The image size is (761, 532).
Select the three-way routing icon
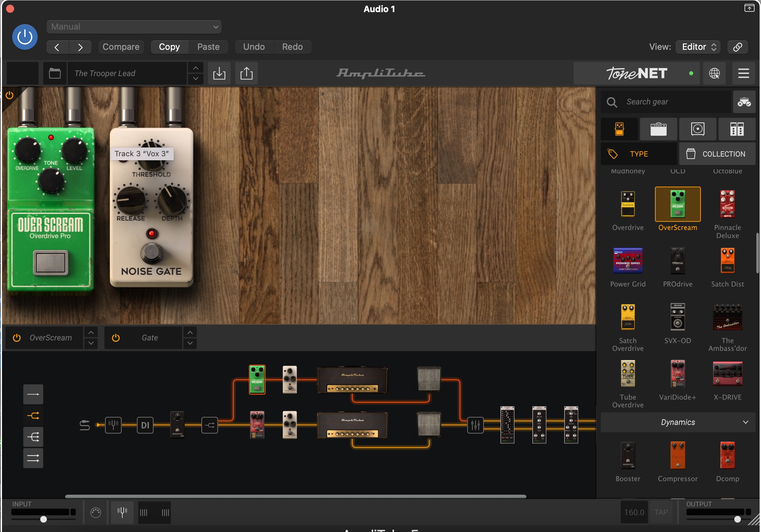[x=33, y=437]
